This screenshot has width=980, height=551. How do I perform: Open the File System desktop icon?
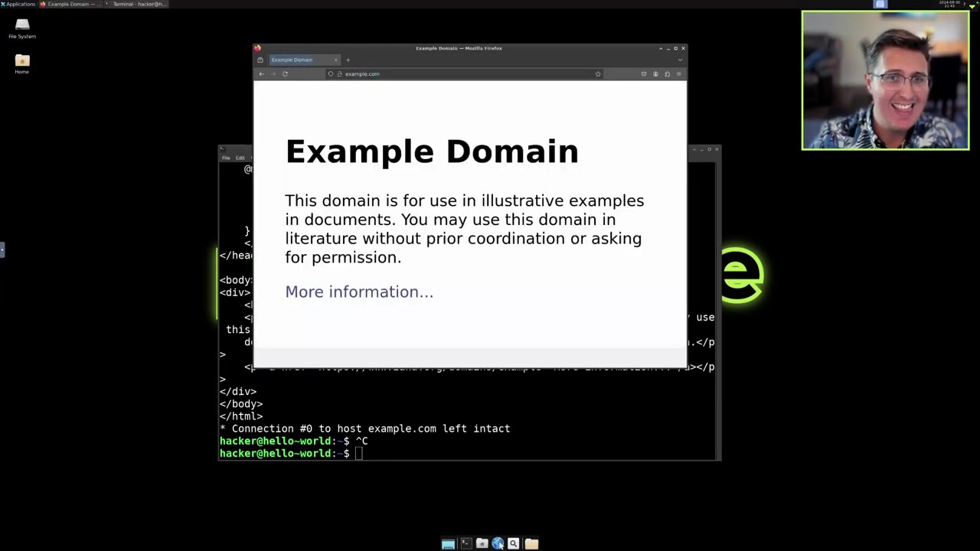(x=22, y=28)
